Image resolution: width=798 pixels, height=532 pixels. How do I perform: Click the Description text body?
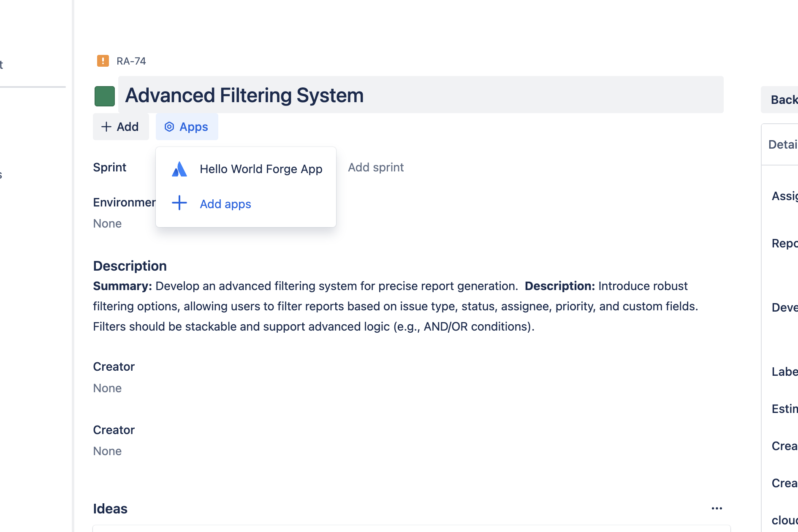click(x=396, y=306)
